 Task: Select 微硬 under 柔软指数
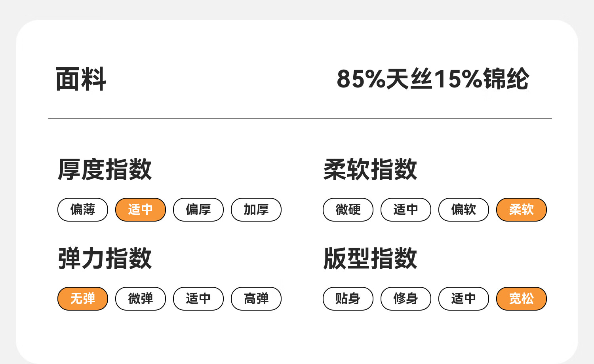(348, 210)
